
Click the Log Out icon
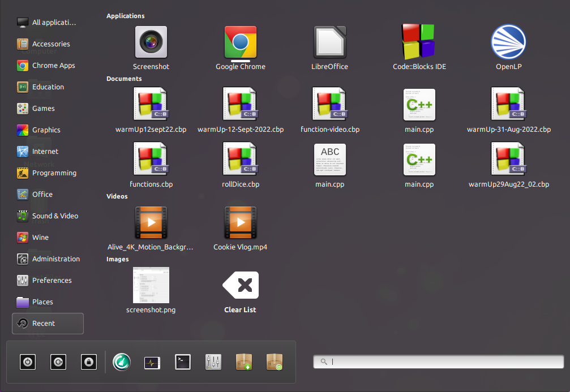coord(58,362)
